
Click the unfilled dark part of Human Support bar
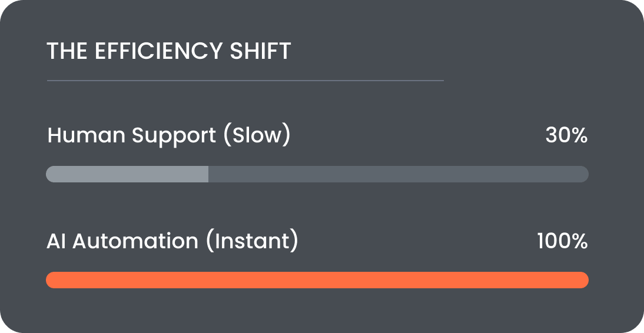(x=398, y=174)
